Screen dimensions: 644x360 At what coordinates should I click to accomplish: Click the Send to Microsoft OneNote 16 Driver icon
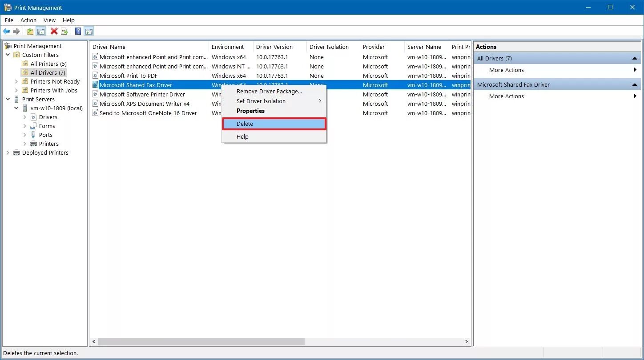click(95, 113)
